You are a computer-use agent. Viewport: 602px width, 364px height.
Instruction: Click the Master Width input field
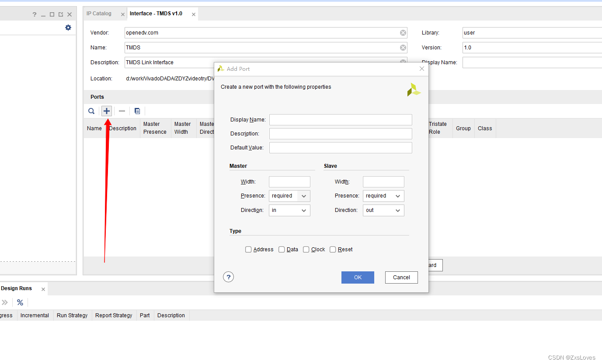coord(289,182)
